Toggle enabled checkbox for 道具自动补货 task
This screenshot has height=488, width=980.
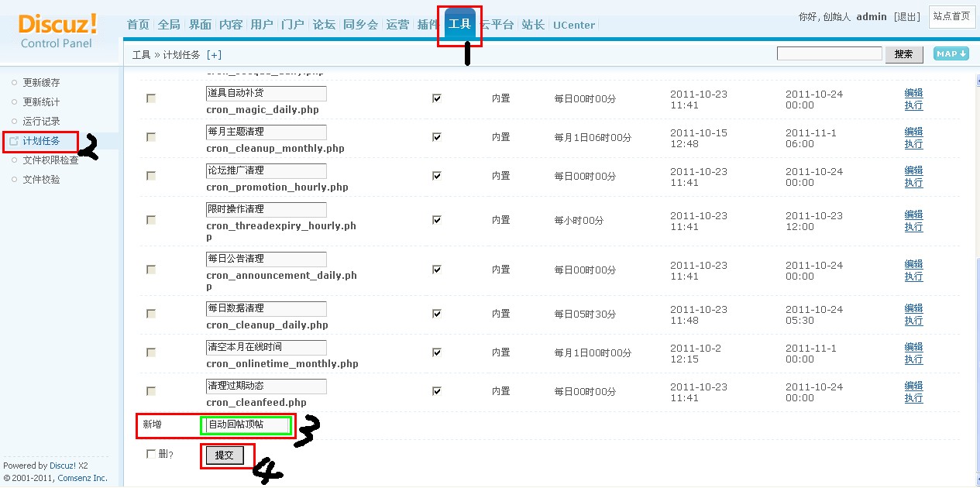click(437, 98)
